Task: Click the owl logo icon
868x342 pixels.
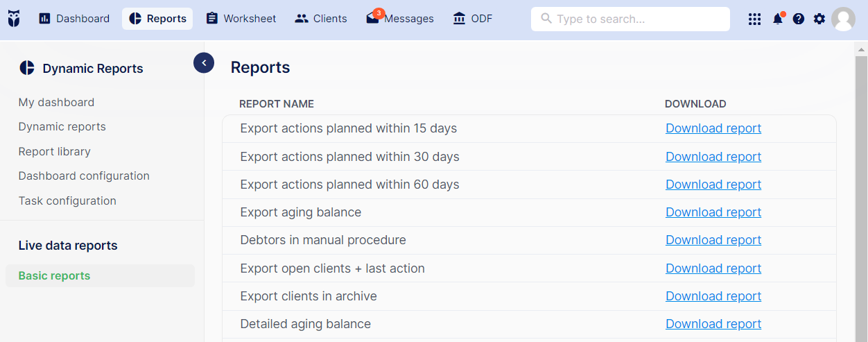Action: click(14, 18)
